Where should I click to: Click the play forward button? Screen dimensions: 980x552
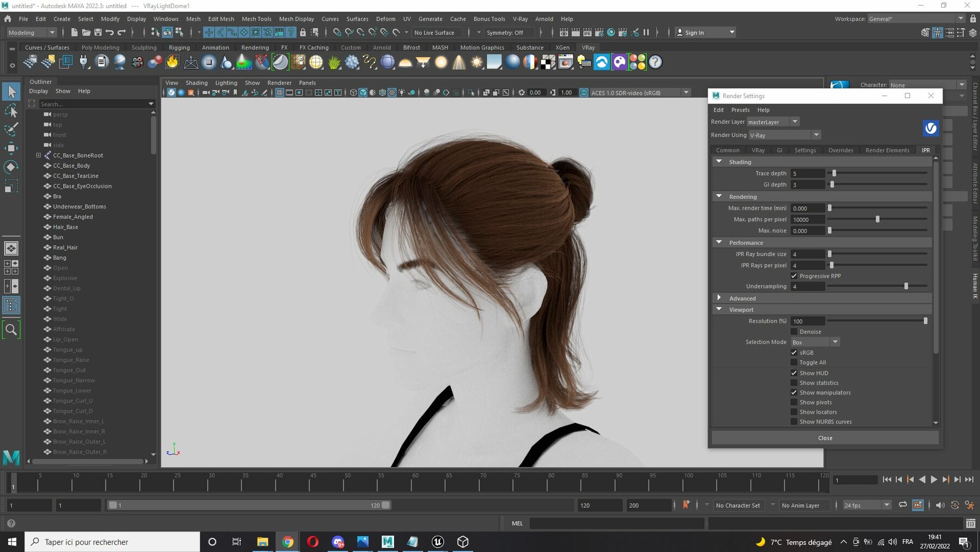pos(934,480)
